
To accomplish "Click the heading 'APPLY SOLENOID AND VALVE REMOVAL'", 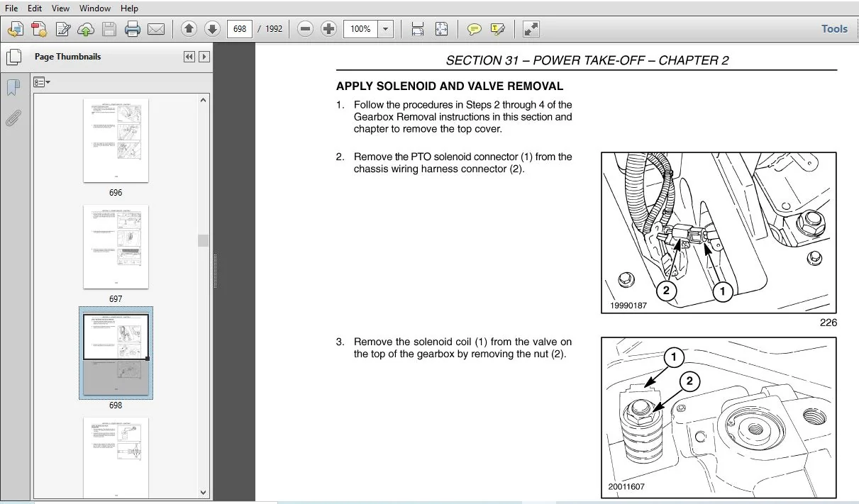I will coord(450,86).
